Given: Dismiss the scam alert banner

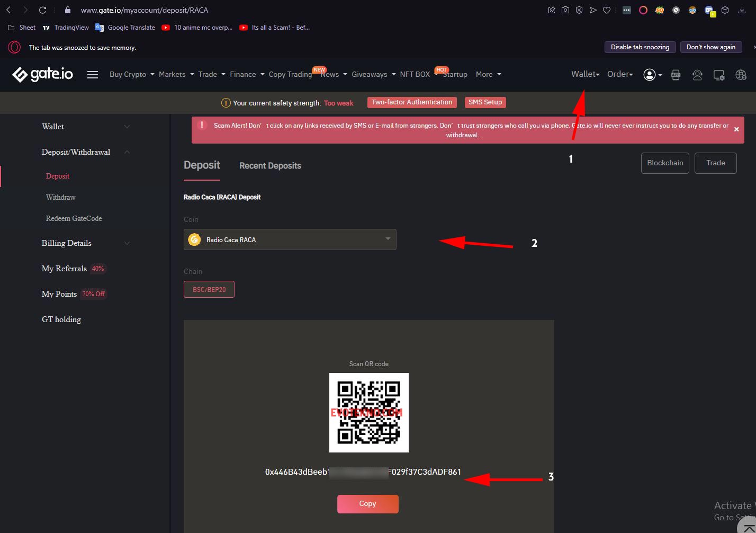Looking at the screenshot, I should [x=736, y=129].
